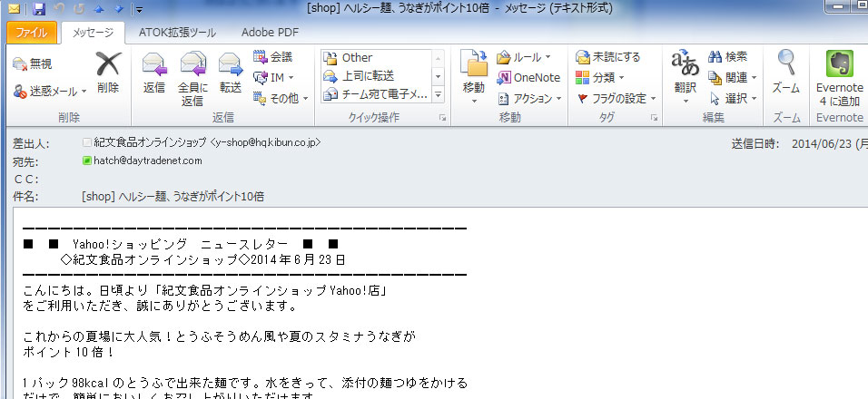Screen dimensions: 868x399
Task: Open 関連 (Related) dropdown
Action: [x=733, y=77]
